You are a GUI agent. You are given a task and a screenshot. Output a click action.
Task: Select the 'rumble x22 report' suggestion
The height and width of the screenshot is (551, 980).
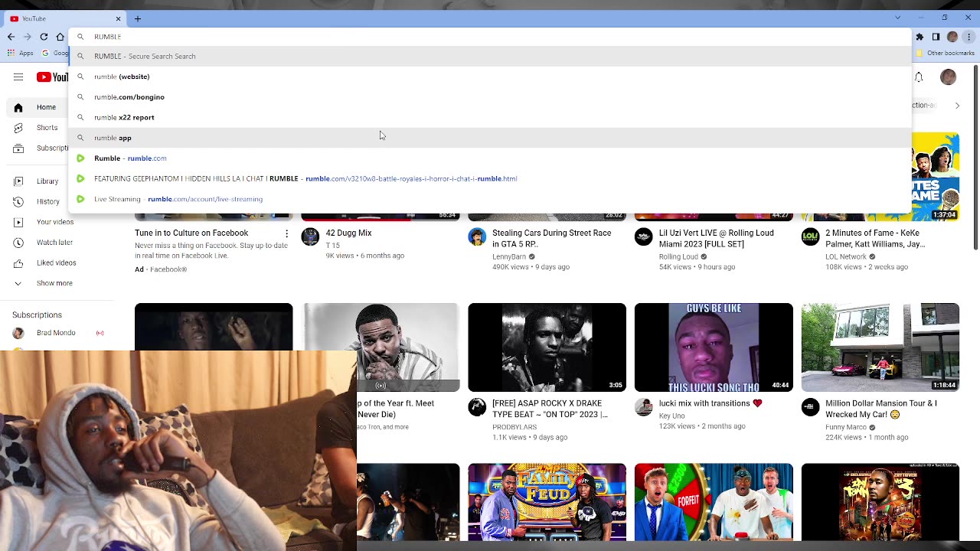tap(490, 117)
